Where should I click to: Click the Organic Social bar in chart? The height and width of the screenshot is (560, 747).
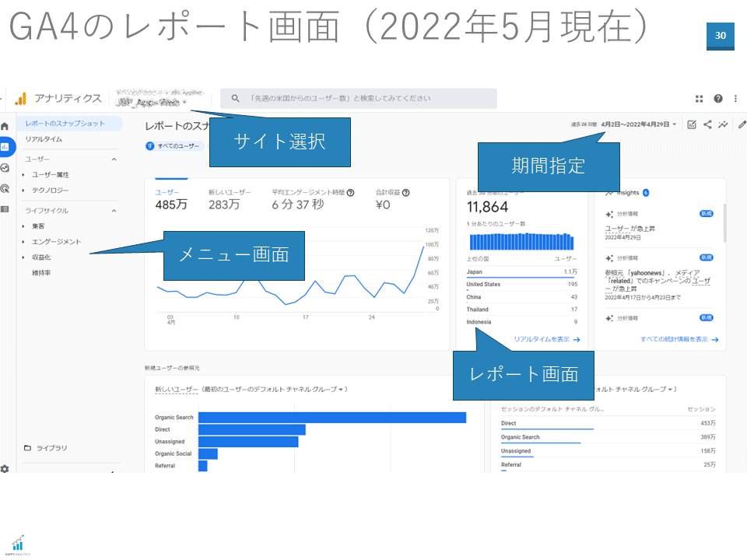pos(209,453)
